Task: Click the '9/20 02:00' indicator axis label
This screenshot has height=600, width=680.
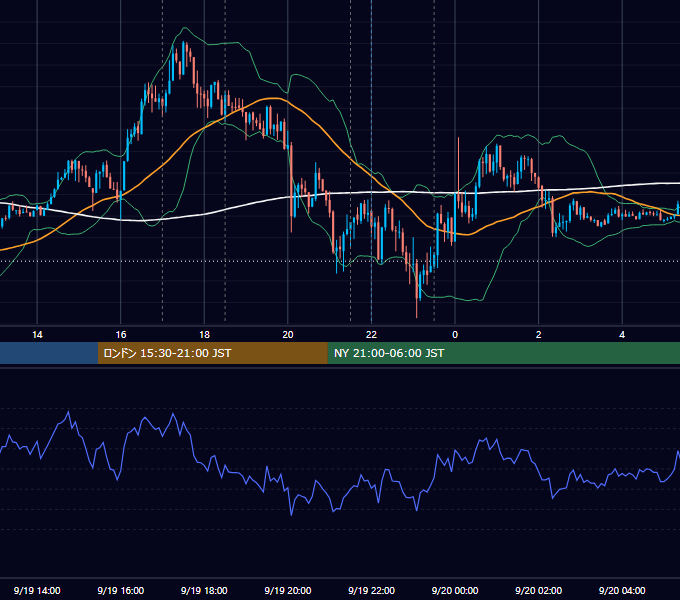Action: point(539,590)
